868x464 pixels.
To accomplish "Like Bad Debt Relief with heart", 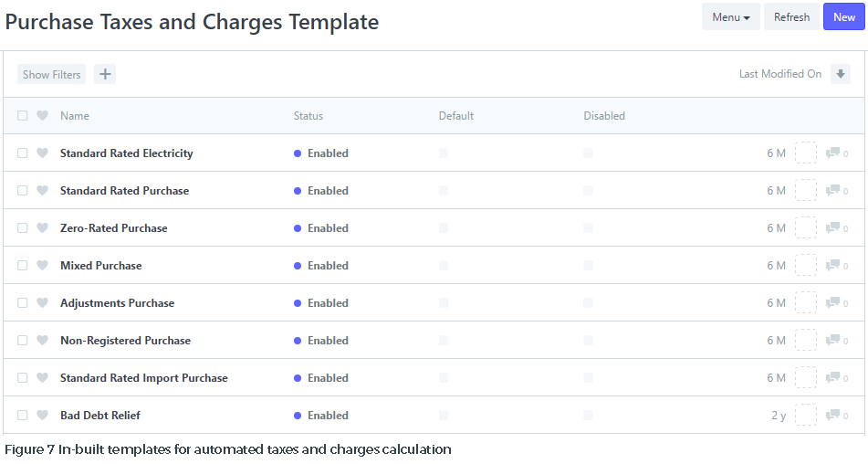I will coord(42,416).
